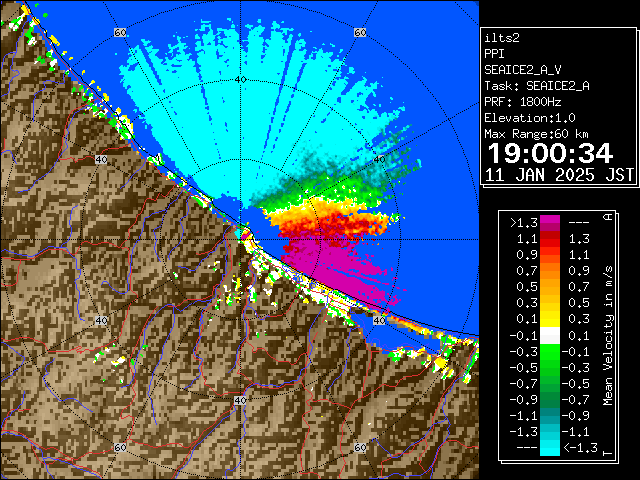Screen dimensions: 640x480
Task: Click the "60" range label in the southeast
Action: point(360,447)
